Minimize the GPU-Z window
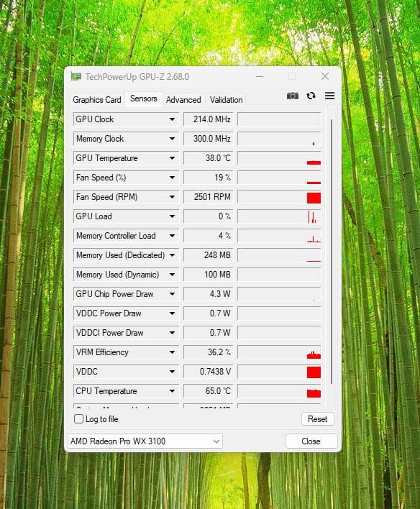 tap(259, 77)
